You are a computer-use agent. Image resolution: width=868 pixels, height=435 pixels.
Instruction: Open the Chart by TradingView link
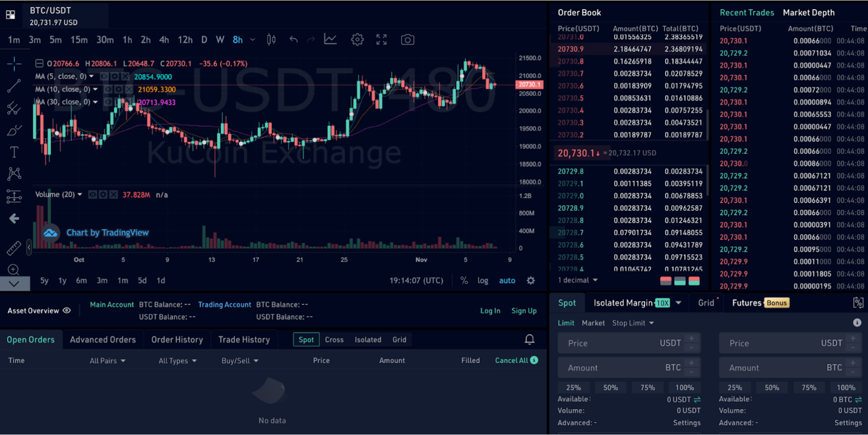point(108,232)
